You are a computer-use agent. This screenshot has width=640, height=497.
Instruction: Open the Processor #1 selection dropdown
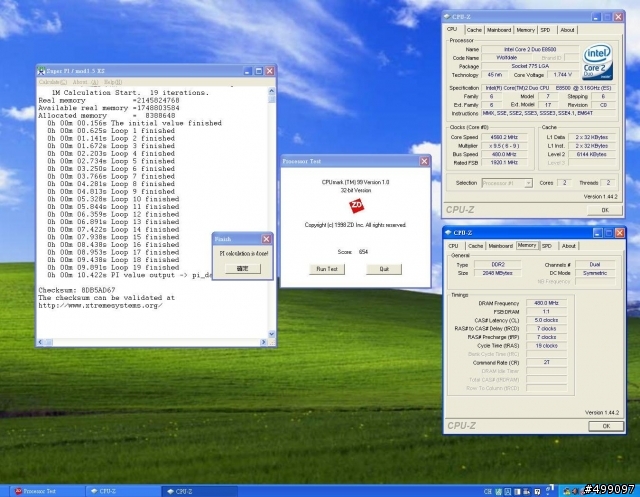pos(507,183)
